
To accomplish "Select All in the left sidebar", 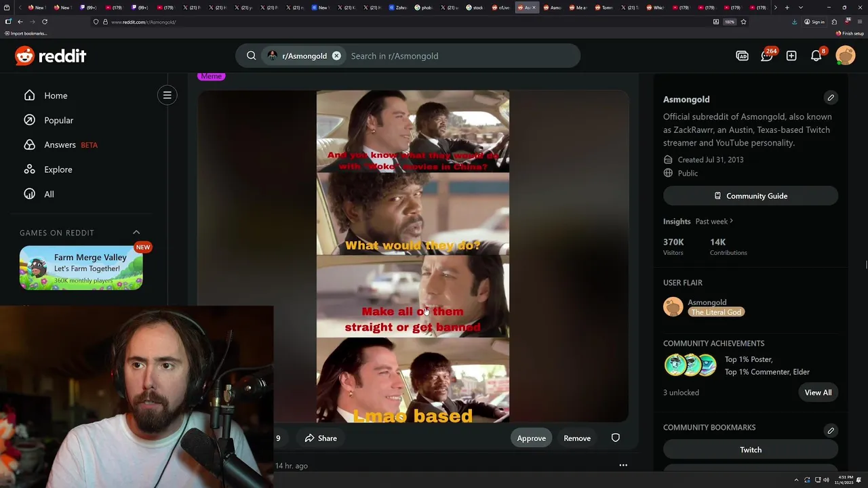I will [x=39, y=194].
